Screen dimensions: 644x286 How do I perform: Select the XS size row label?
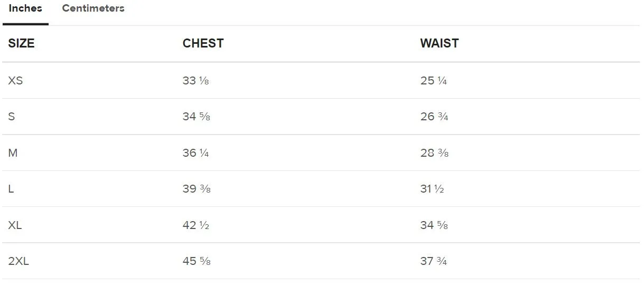click(x=16, y=81)
